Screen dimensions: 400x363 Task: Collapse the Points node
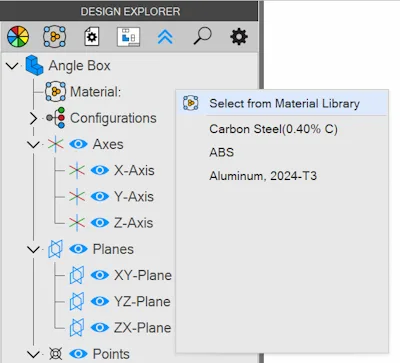(x=33, y=354)
